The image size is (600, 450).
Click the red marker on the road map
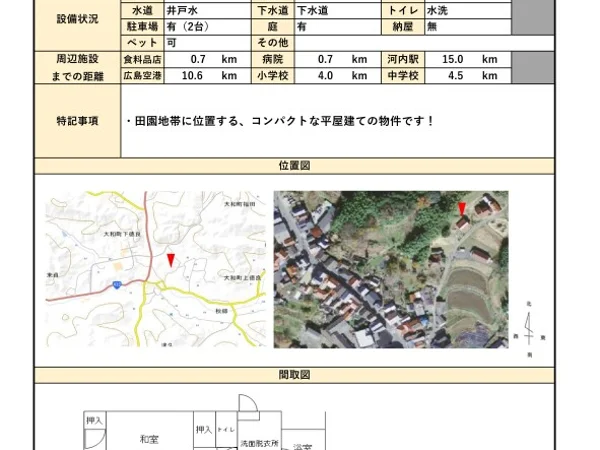171,260
